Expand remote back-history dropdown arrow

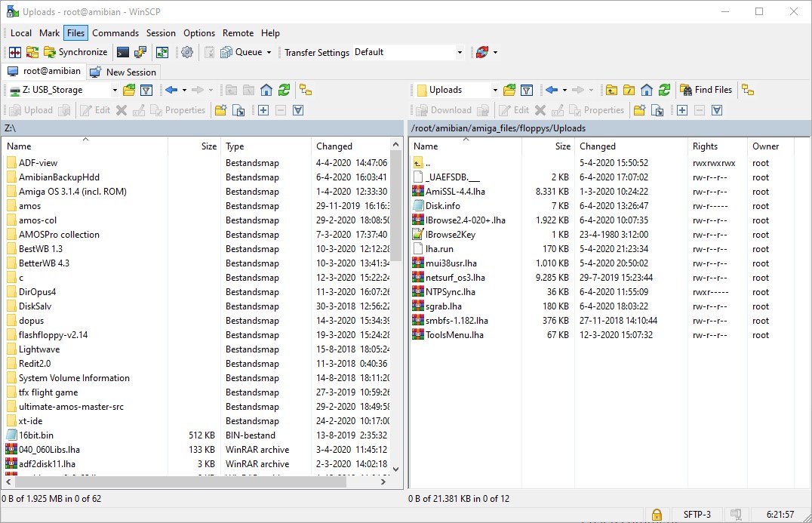pos(564,90)
